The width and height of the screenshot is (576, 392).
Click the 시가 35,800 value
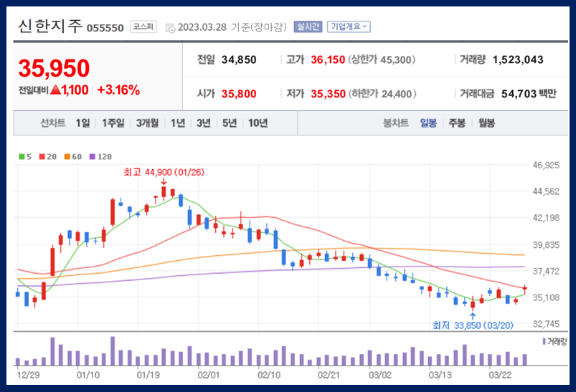239,94
